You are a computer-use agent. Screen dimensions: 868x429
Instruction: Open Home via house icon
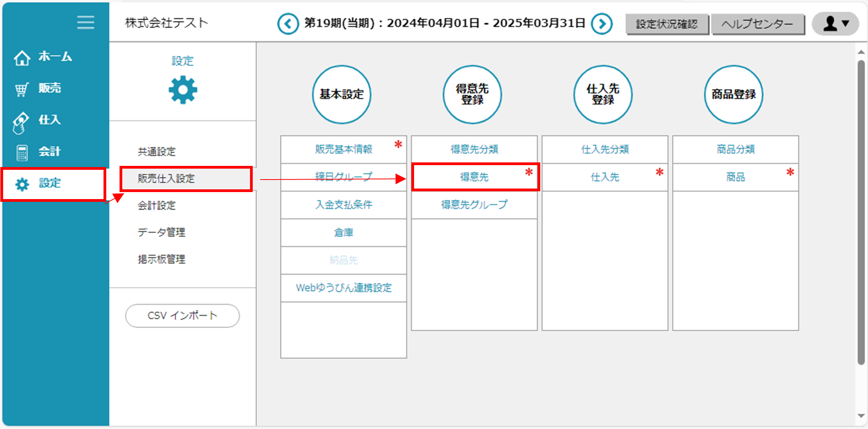click(22, 58)
